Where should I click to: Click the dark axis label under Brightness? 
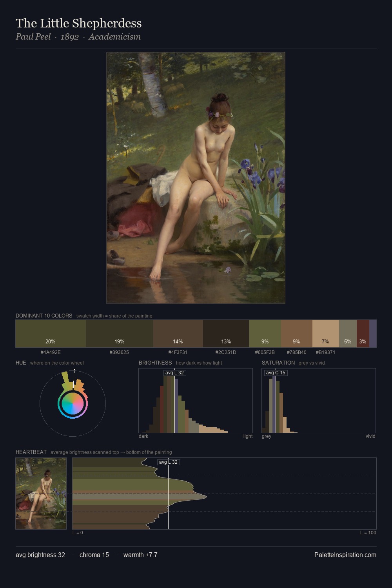(x=143, y=436)
